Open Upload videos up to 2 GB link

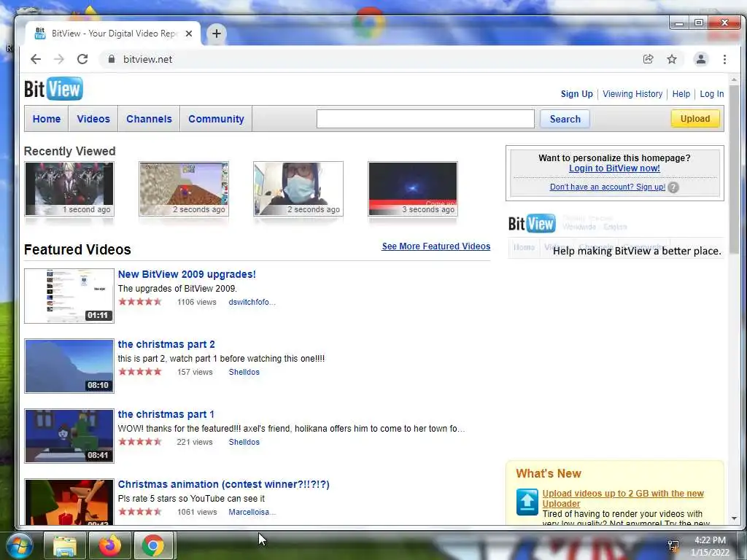point(623,498)
